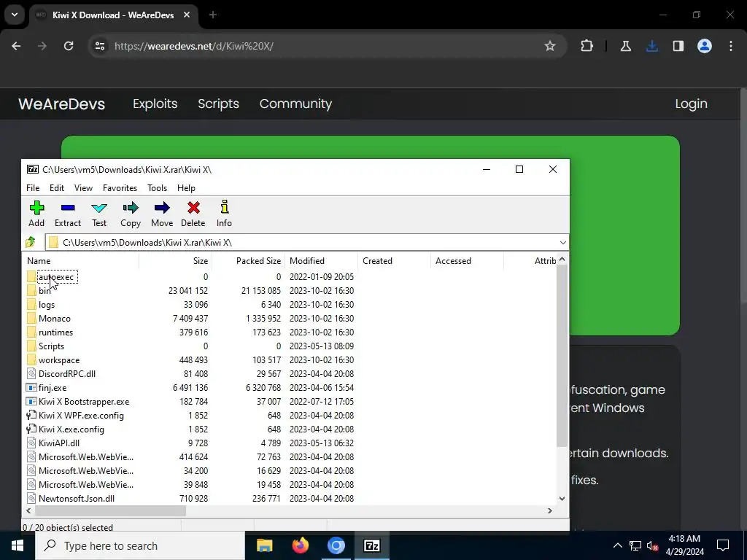Image resolution: width=747 pixels, height=560 pixels.
Task: Open the File menu in 7-Zip
Action: tap(33, 188)
